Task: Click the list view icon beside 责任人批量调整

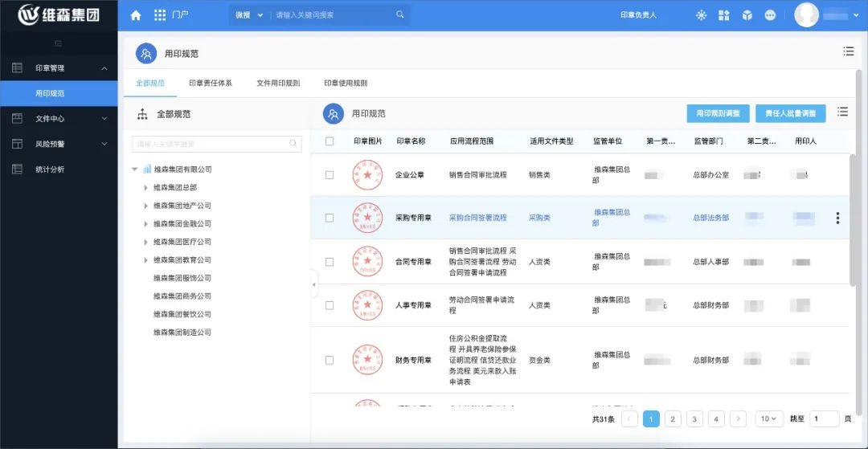Action: [842, 112]
